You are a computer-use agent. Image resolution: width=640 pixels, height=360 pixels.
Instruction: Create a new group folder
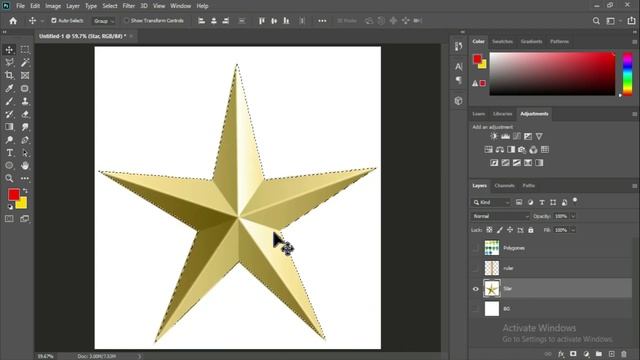click(x=599, y=354)
